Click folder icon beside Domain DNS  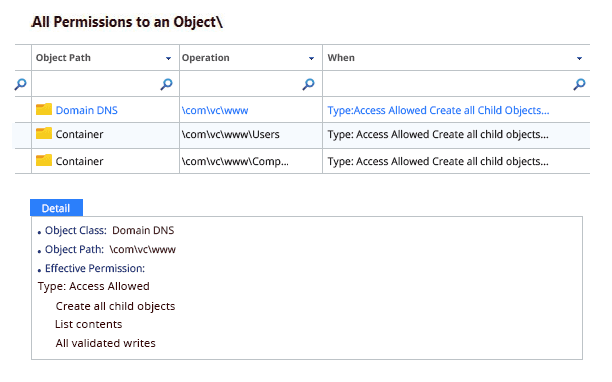coord(44,110)
